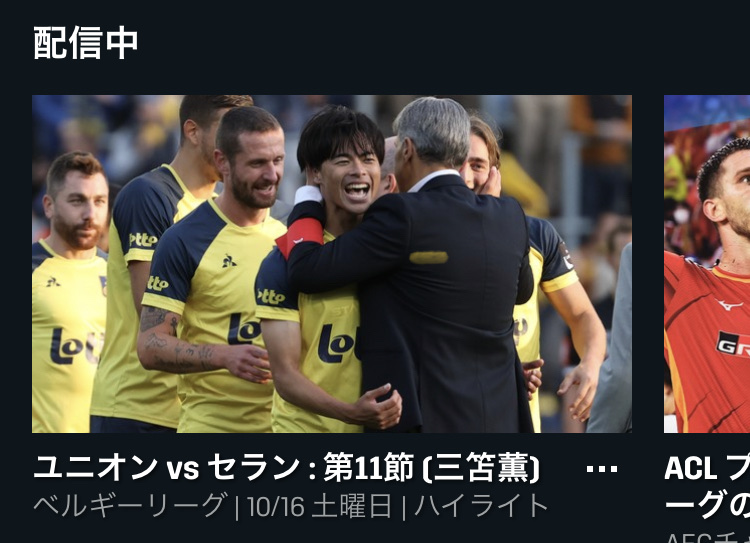Select the 配信中 section heading
750x543 pixels.
click(x=86, y=43)
